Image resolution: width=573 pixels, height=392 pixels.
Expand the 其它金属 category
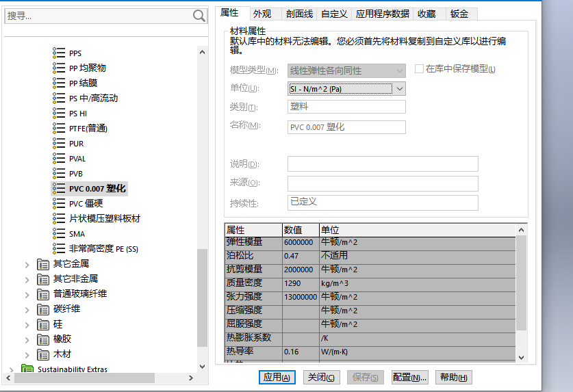point(27,264)
